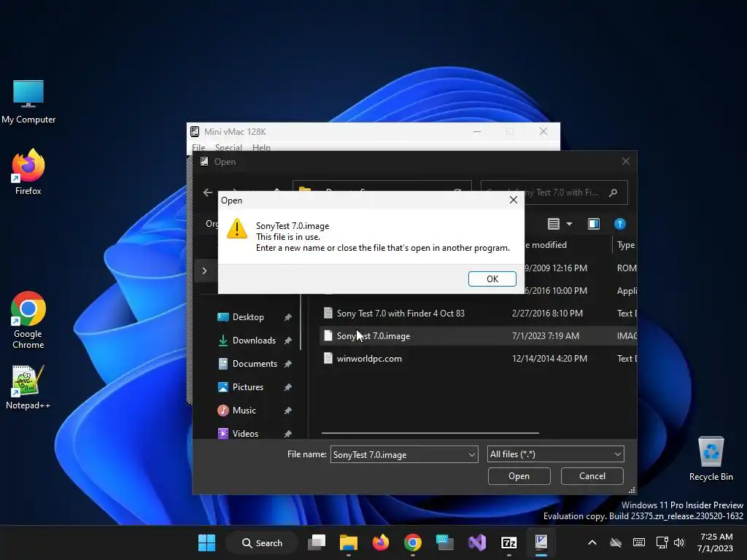Open Visual Studio from taskbar
Image resolution: width=747 pixels, height=560 pixels.
(x=477, y=542)
